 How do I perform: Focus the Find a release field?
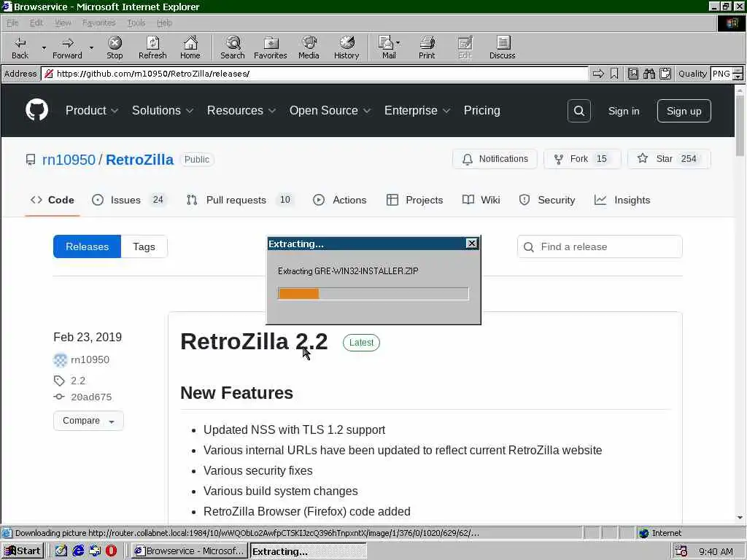point(600,246)
